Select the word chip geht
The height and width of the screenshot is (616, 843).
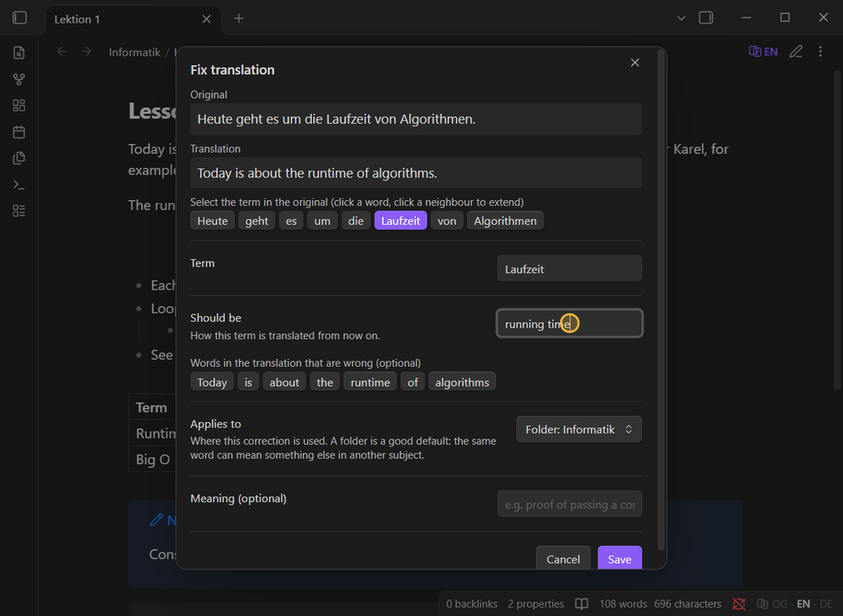(256, 221)
